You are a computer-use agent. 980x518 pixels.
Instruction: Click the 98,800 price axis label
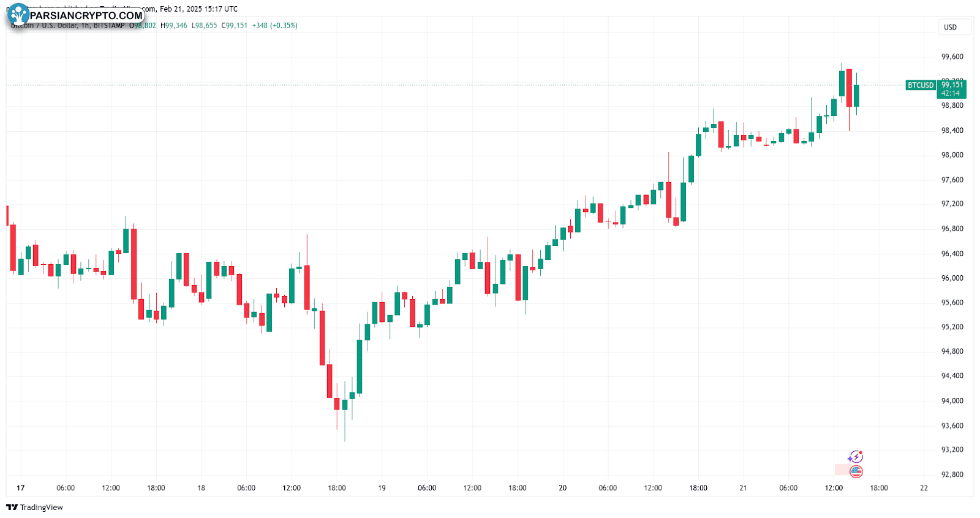click(952, 105)
